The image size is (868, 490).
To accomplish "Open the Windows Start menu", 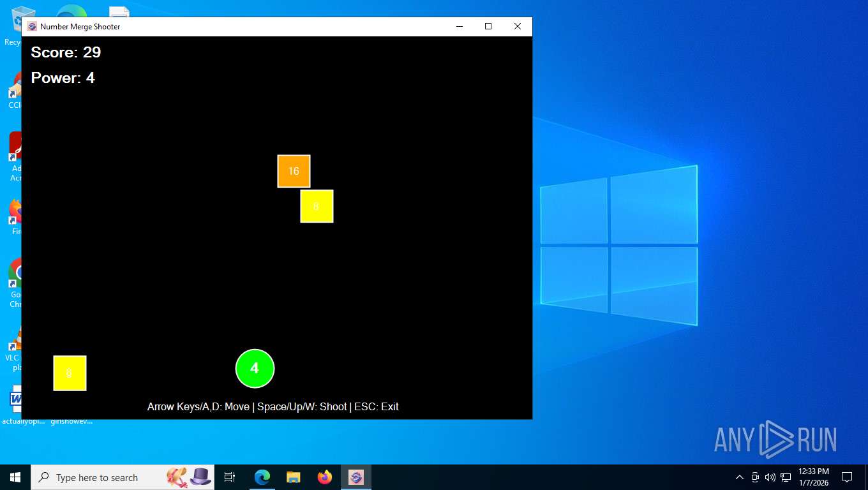I will (x=15, y=477).
